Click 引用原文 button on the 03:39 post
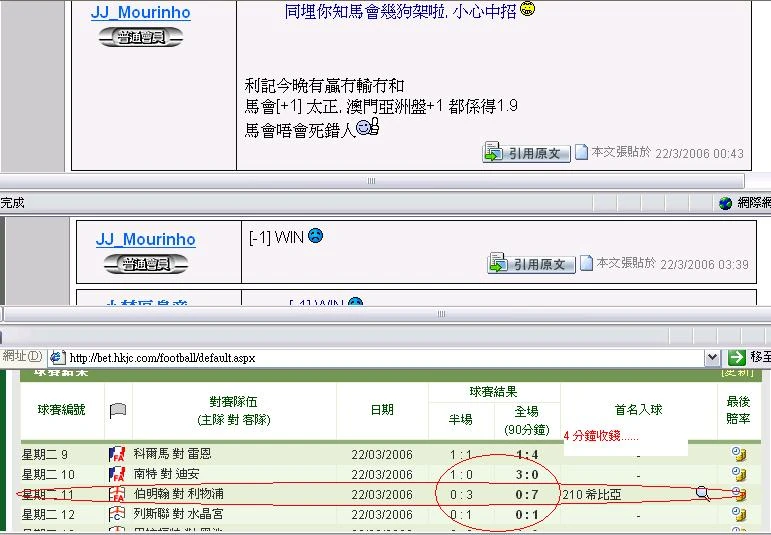The height and width of the screenshot is (535, 771). pos(531,264)
